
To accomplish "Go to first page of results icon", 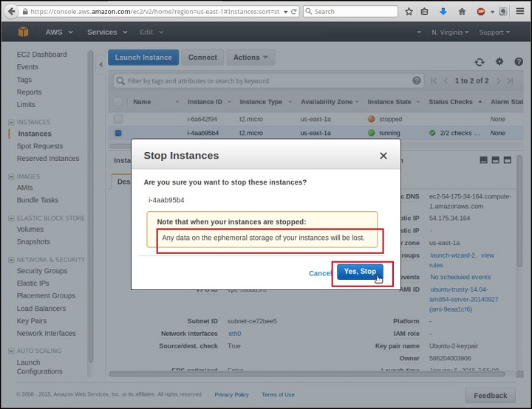I will click(x=434, y=81).
